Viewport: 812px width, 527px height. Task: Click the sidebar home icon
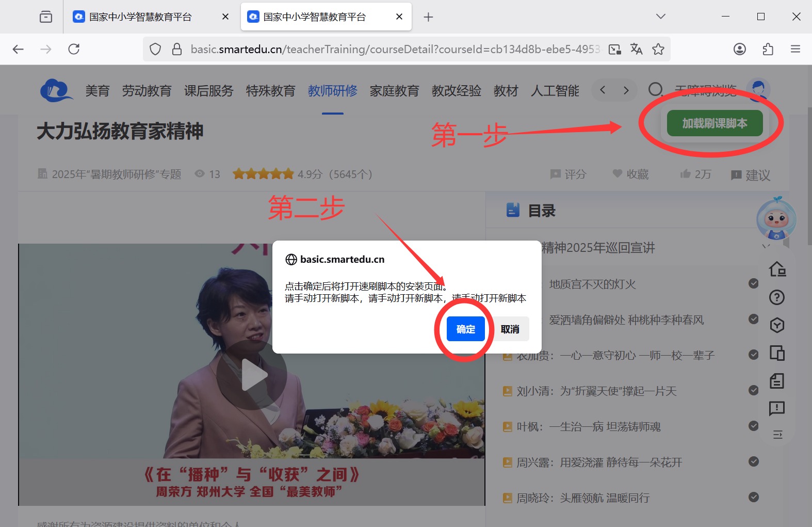[777, 269]
